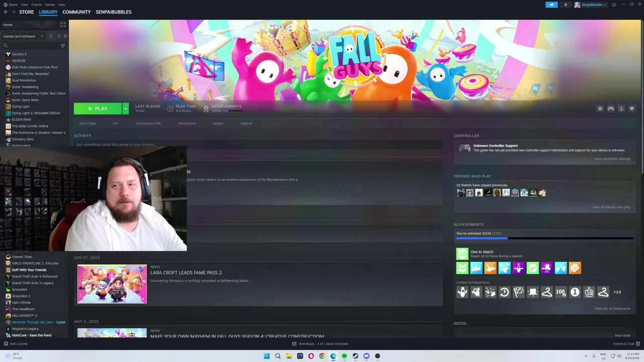Click the blue announcements megaphone button
Viewport: 644px width, 362px height.
click(551, 5)
